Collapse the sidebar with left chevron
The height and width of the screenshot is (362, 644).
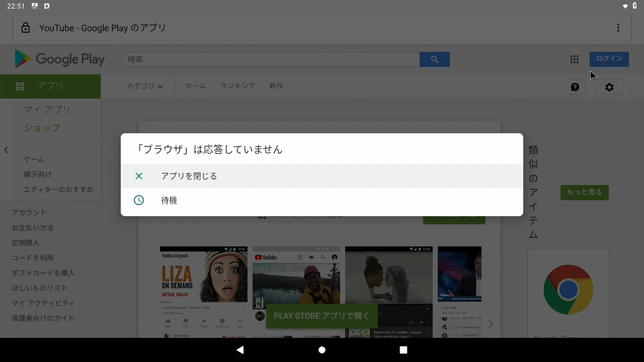coord(6,150)
